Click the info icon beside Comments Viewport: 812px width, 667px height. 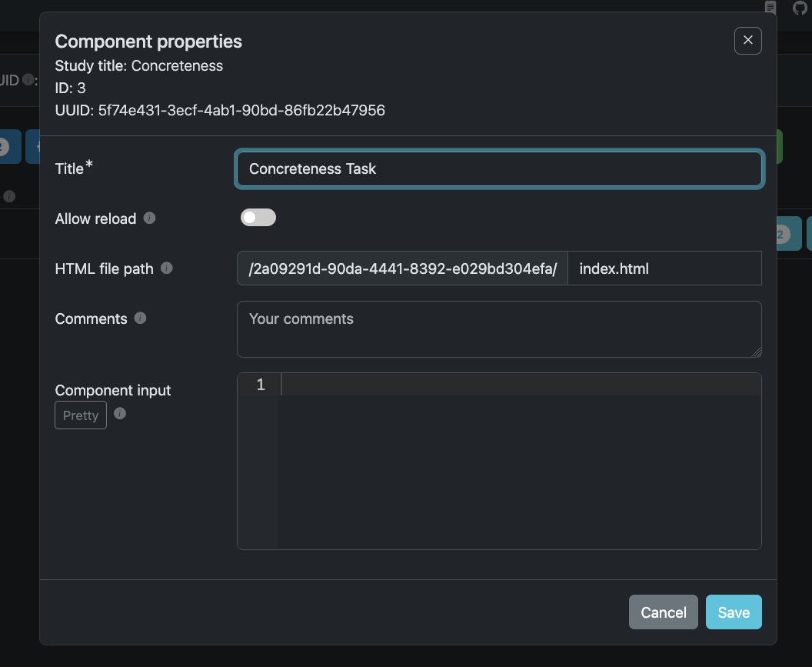tap(141, 318)
